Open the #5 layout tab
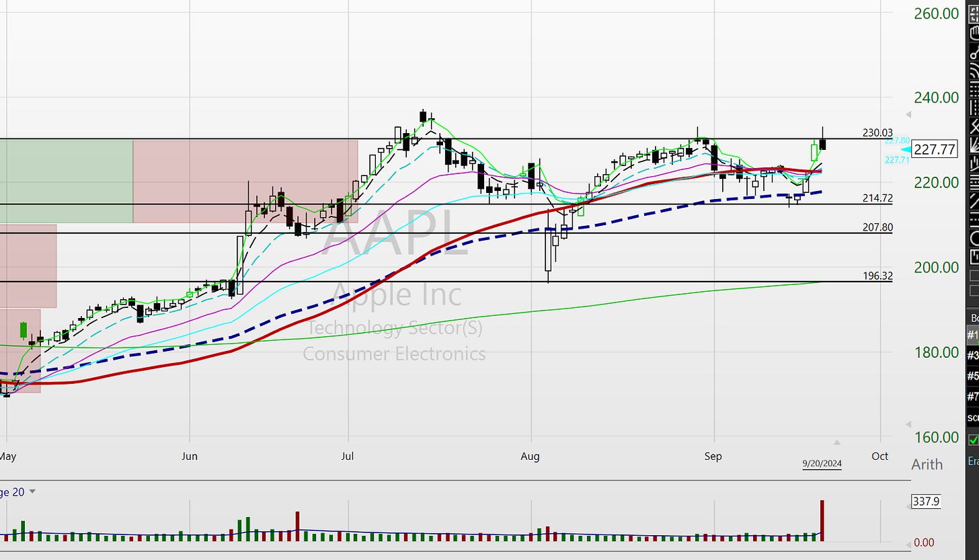Image resolution: width=979 pixels, height=560 pixels. tap(973, 376)
